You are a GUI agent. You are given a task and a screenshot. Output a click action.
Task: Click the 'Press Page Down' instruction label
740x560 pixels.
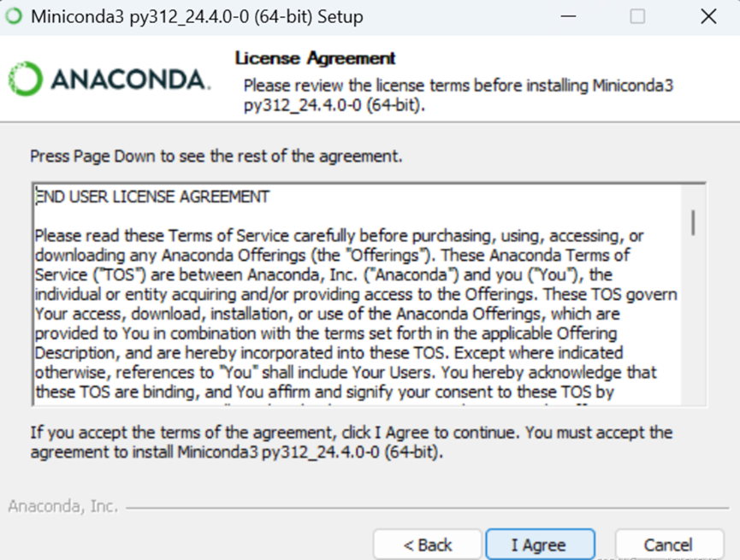pyautogui.click(x=216, y=156)
